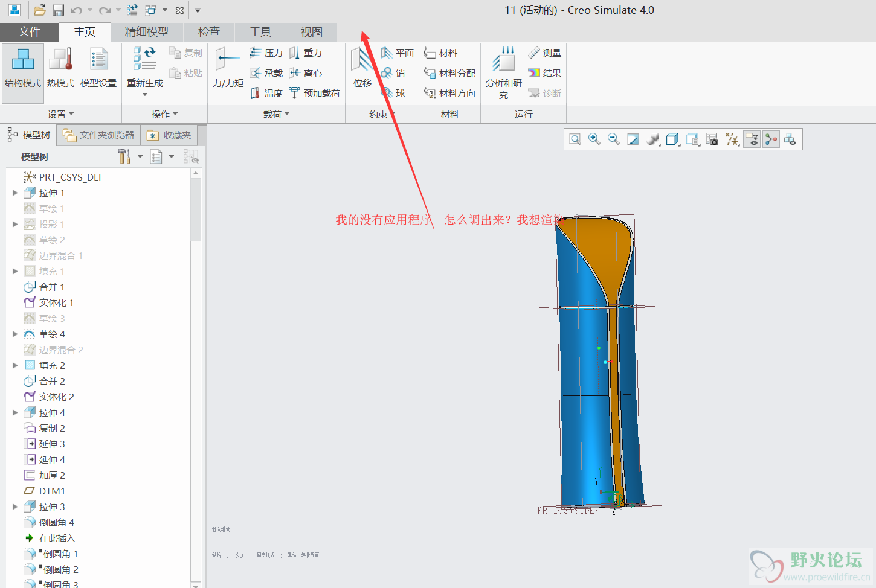Toggle simulation display eye icon

(x=752, y=139)
